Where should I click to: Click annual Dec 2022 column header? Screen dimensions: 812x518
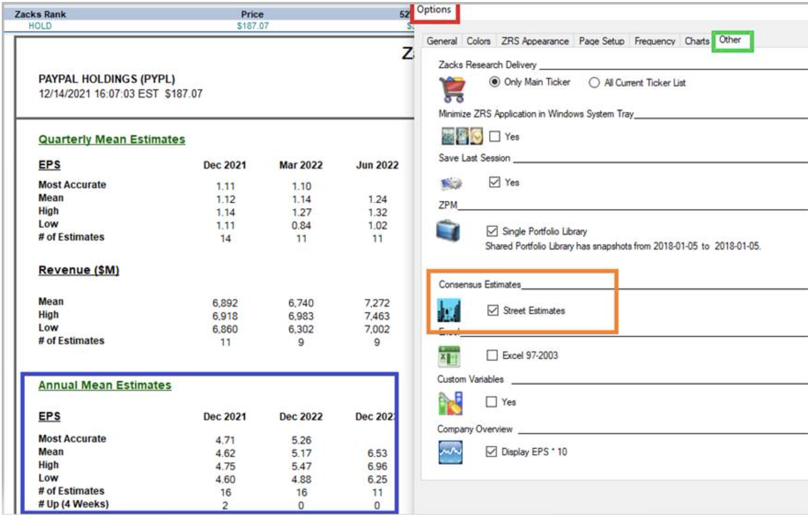point(301,417)
